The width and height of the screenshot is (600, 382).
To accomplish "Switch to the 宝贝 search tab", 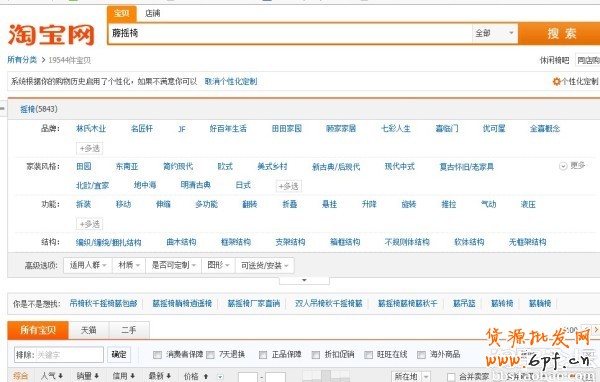I will tap(121, 13).
